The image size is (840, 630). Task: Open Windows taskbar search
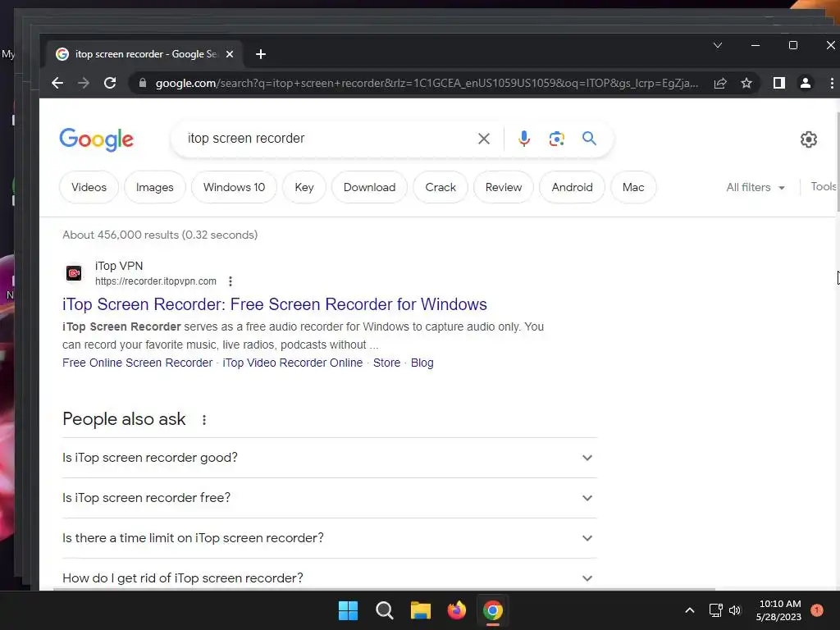(384, 610)
